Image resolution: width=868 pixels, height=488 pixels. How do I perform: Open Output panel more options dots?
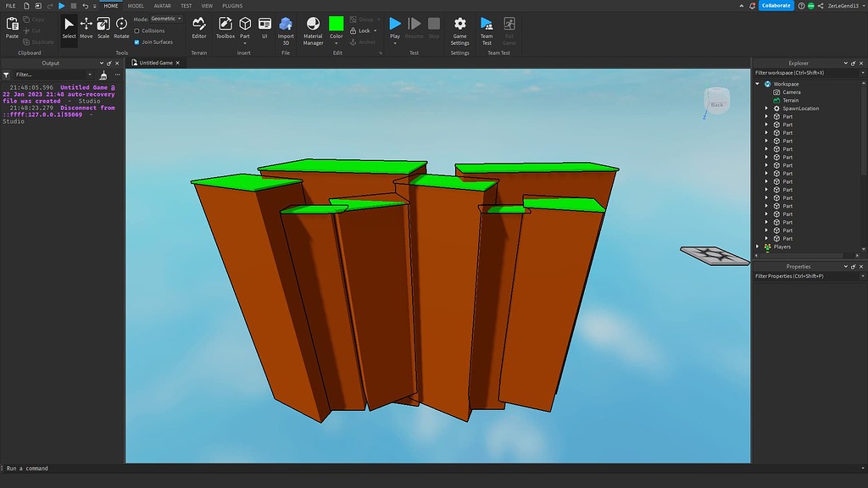coord(117,75)
